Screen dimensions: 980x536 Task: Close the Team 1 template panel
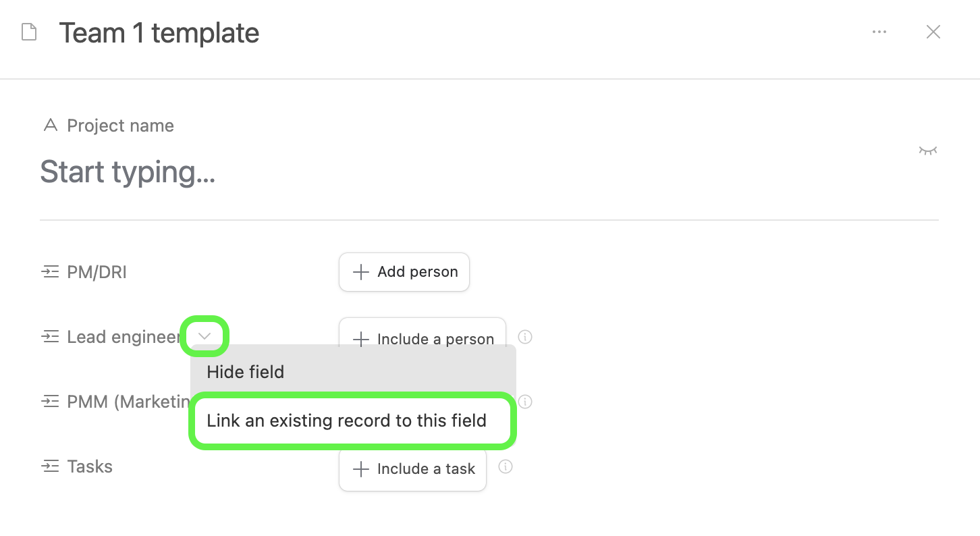(933, 32)
